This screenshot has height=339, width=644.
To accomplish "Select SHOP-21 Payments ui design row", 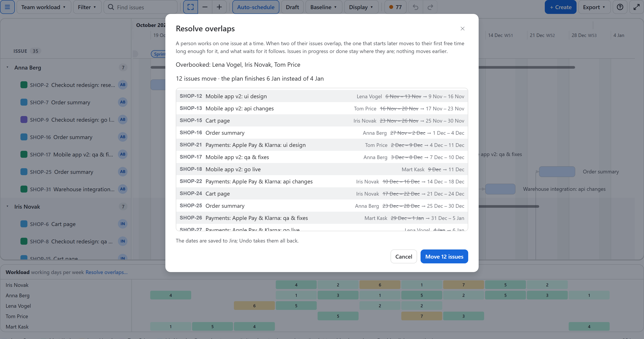I will pos(322,145).
